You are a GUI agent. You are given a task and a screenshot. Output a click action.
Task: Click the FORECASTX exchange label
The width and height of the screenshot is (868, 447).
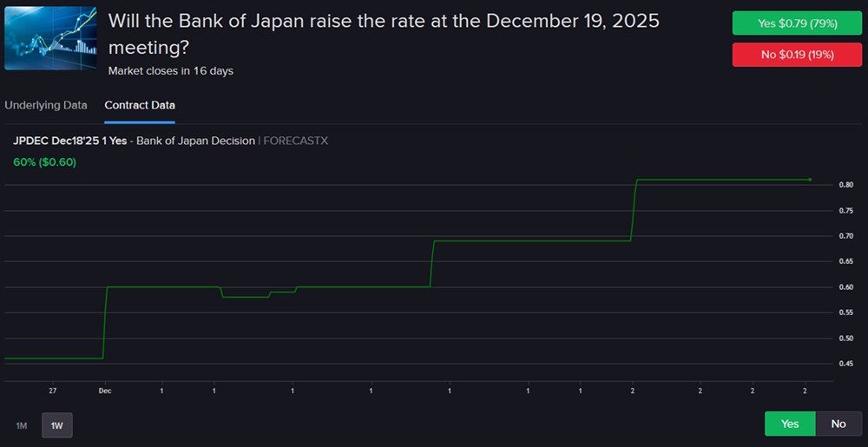tap(297, 141)
